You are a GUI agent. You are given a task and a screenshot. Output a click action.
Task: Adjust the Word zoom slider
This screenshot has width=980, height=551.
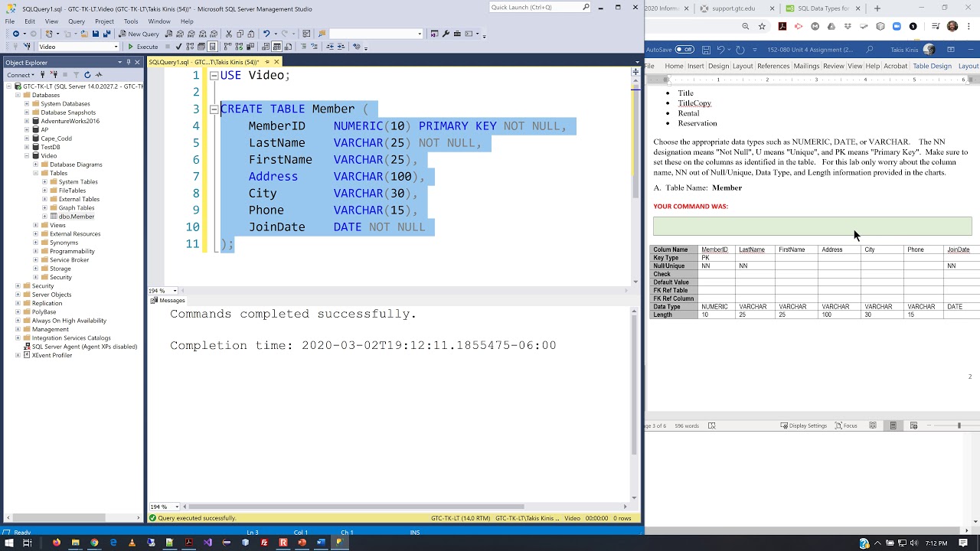click(959, 425)
